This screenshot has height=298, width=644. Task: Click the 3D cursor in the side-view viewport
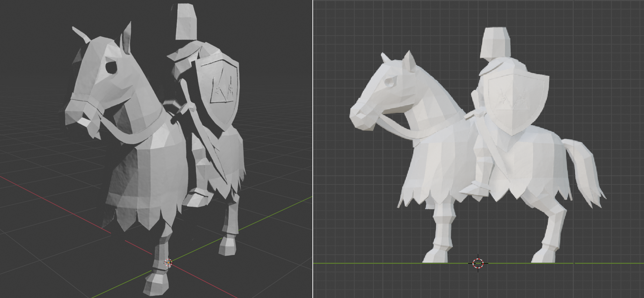click(x=478, y=263)
